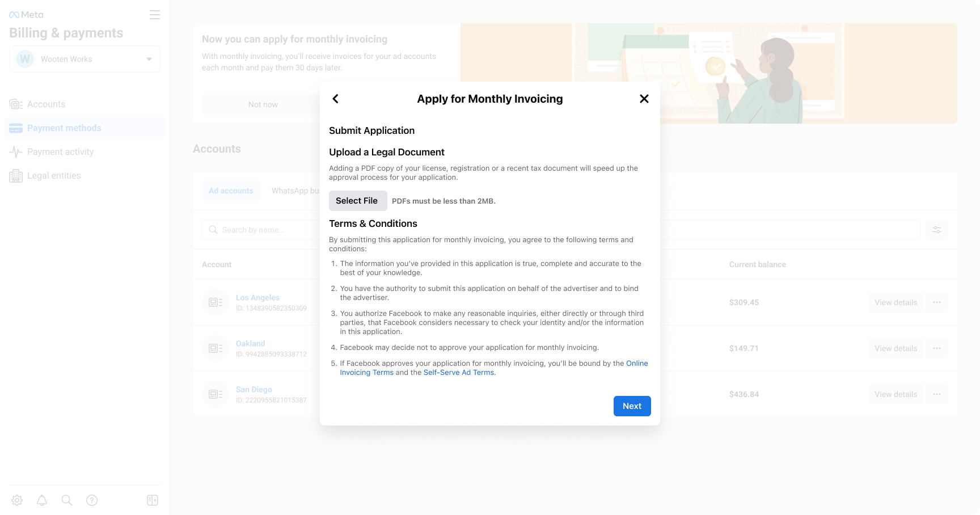Viewport: 980px width, 515px height.
Task: Click the 'PDFs must be less than 2MB' note
Action: [443, 201]
